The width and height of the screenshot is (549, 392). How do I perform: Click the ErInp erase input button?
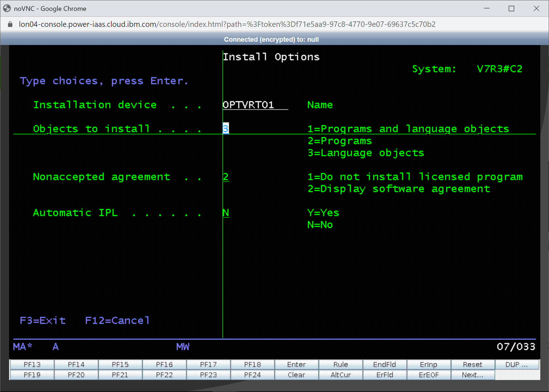click(x=429, y=364)
